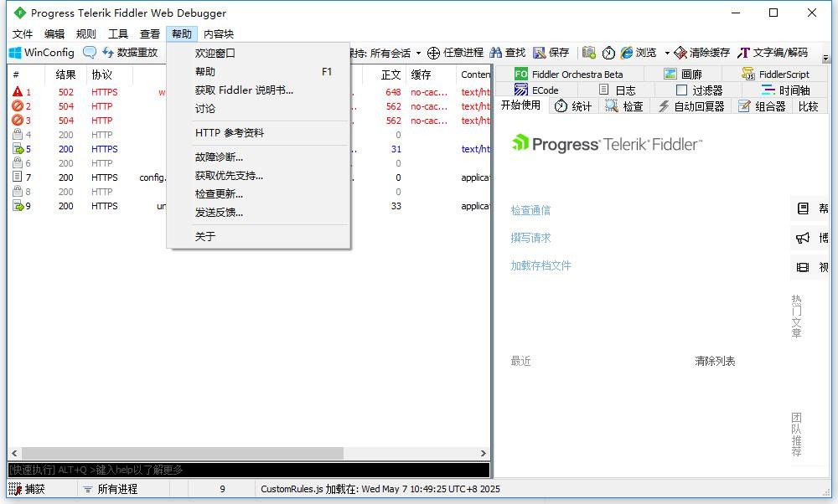Click the camera screenshot toolbar icon
The width and height of the screenshot is (838, 504).
589,52
